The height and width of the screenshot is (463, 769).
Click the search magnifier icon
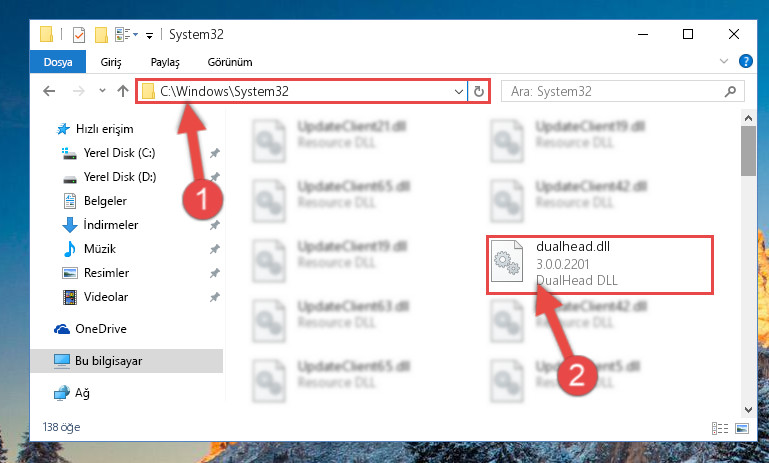pyautogui.click(x=730, y=91)
